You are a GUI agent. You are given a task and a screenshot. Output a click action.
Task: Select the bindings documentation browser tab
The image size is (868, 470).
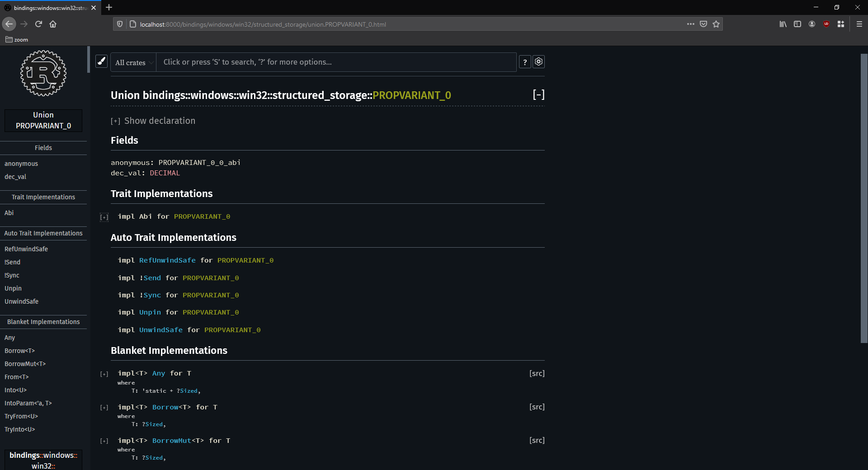point(50,8)
